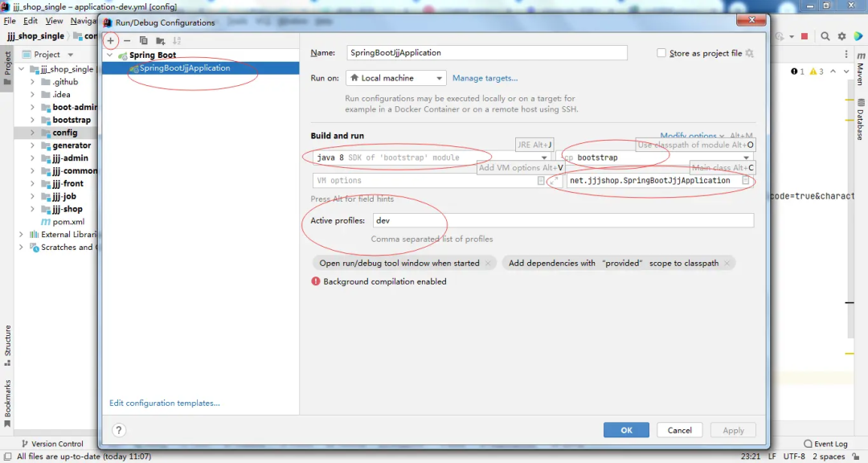This screenshot has width=868, height=463.
Task: Expand the config folder in the Project tree
Action: tap(32, 133)
